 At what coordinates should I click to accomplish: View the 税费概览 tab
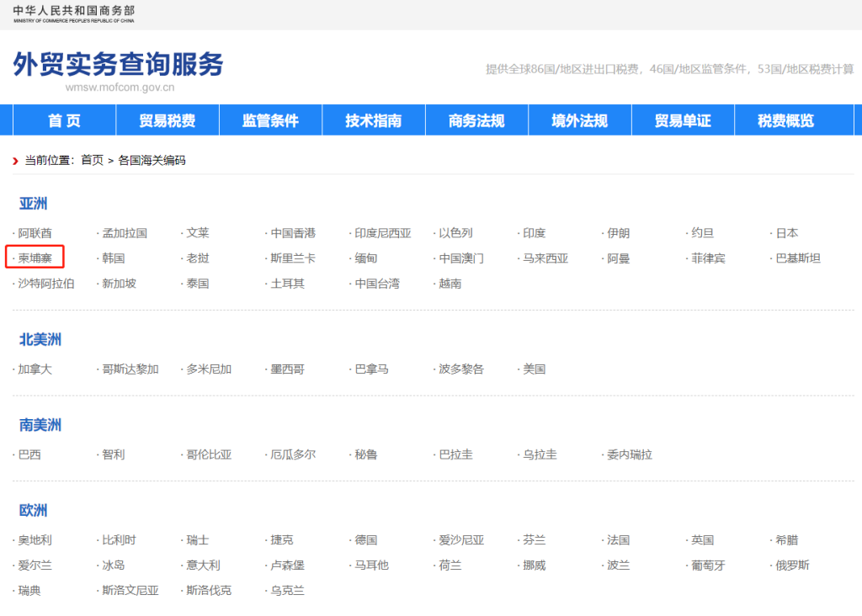(x=785, y=120)
